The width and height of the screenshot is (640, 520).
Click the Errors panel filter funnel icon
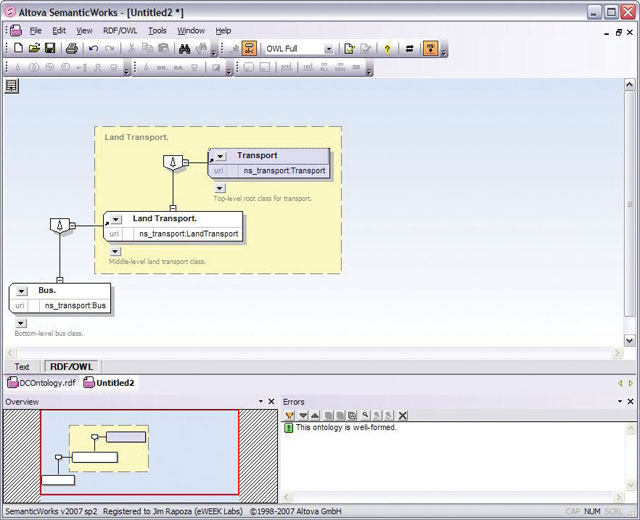289,416
